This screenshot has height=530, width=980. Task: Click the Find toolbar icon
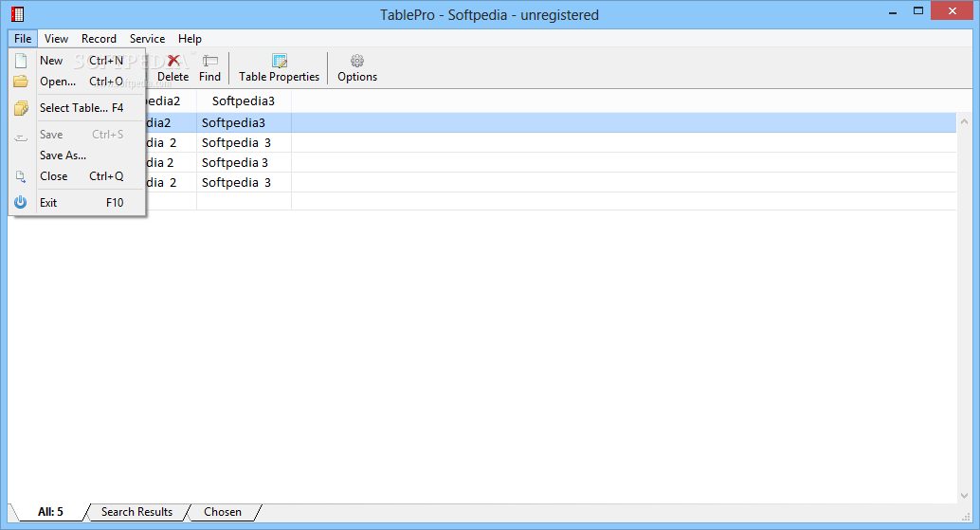point(210,61)
